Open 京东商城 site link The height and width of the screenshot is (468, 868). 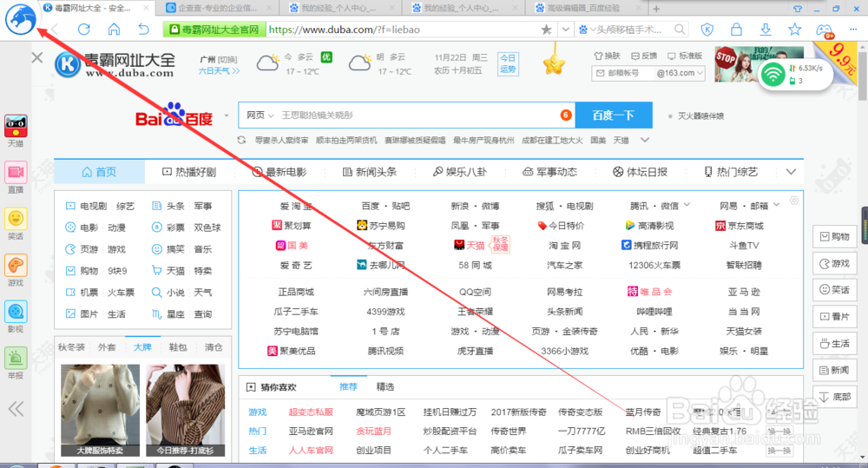pos(739,226)
